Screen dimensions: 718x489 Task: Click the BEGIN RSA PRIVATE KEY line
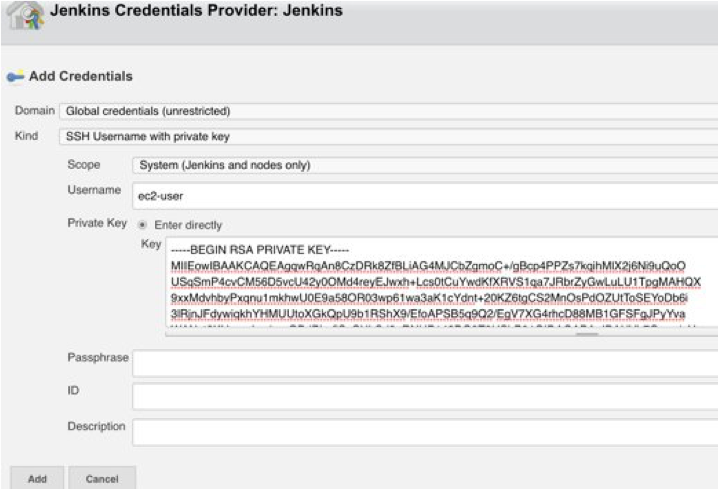click(260, 250)
